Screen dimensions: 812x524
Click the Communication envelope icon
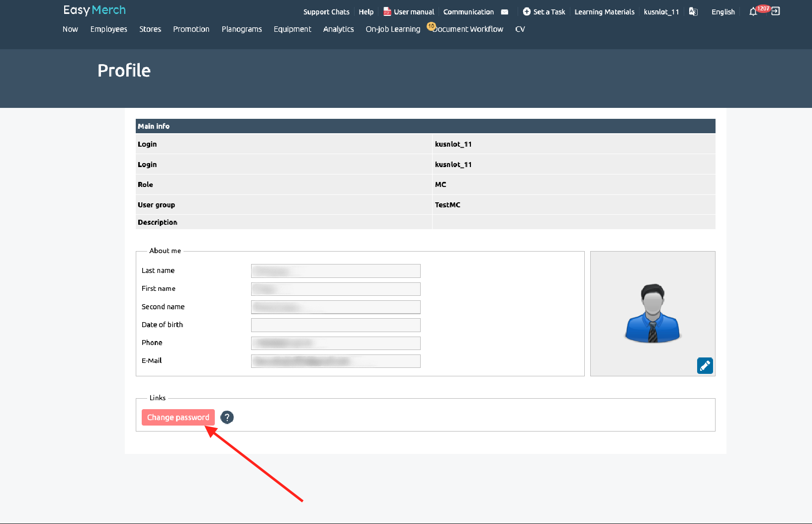coord(504,12)
